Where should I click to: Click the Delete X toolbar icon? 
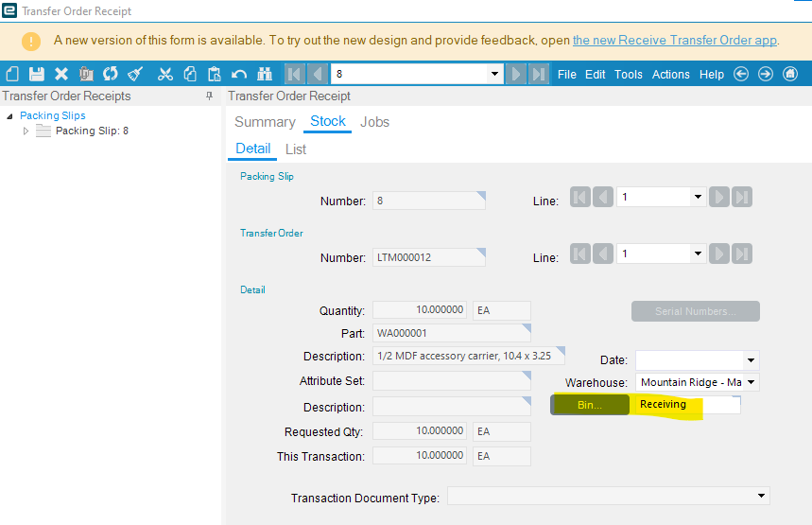coord(61,74)
